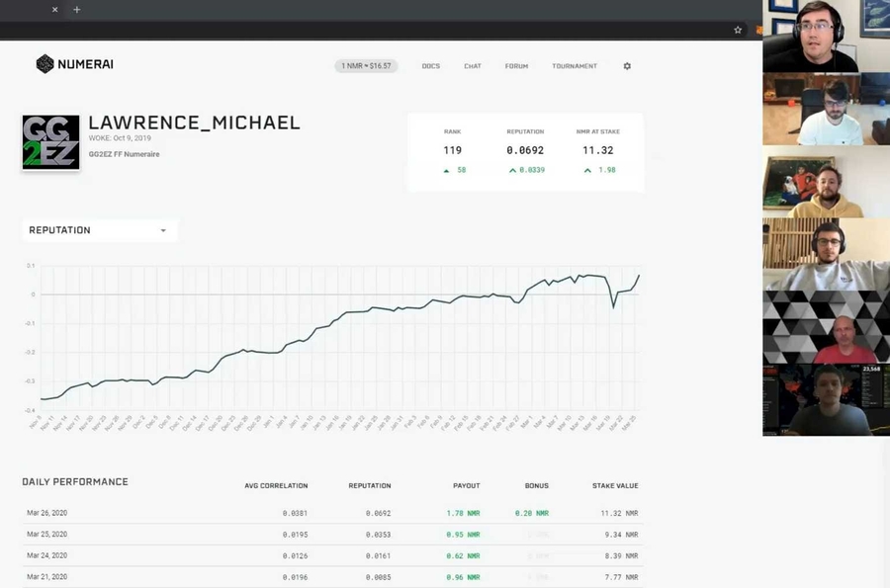Screen dimensions: 890x588
Task: Open the settings gear icon
Action: point(627,66)
